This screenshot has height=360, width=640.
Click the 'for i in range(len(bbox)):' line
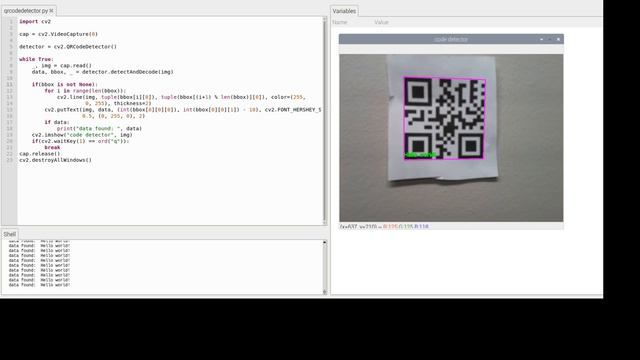click(85, 91)
